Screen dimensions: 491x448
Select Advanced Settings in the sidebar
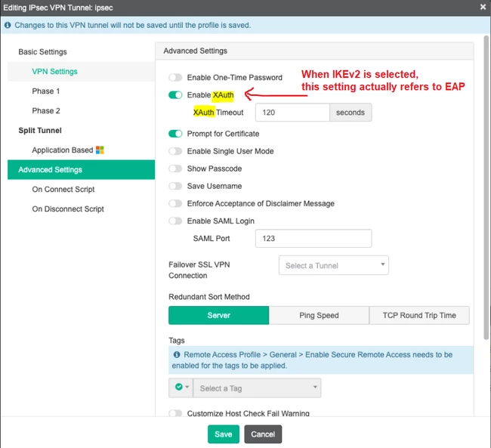pos(81,169)
